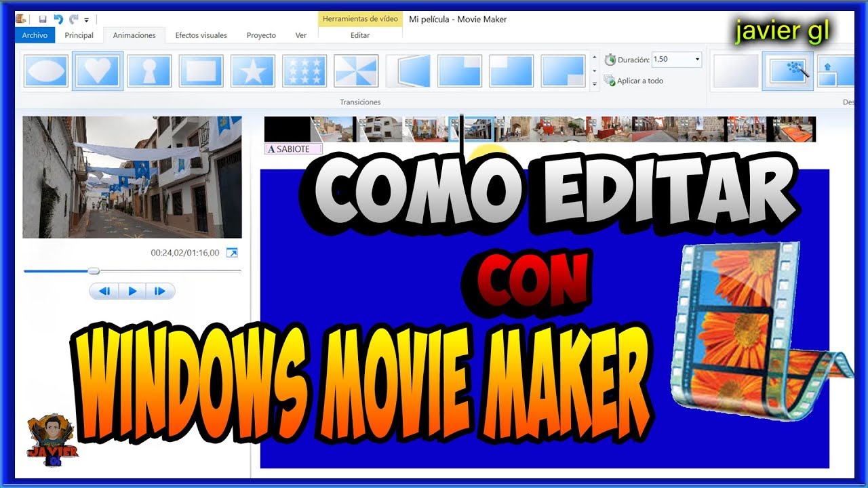Screen dimensions: 868x488
Task: Apply the heart shape transition
Action: 98,71
